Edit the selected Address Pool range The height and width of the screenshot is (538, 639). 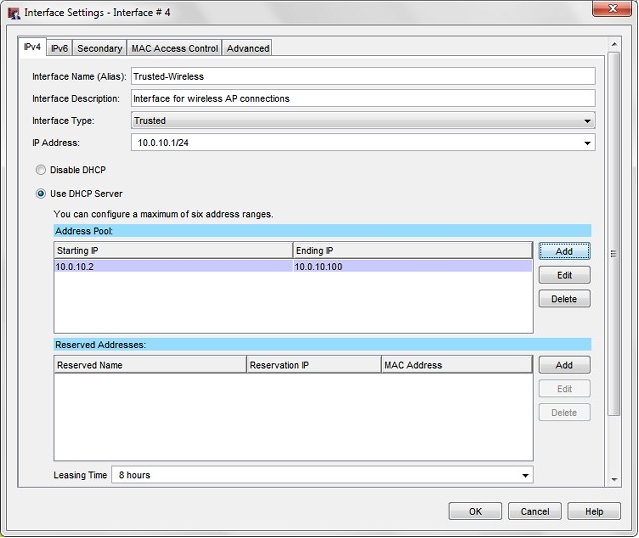564,275
